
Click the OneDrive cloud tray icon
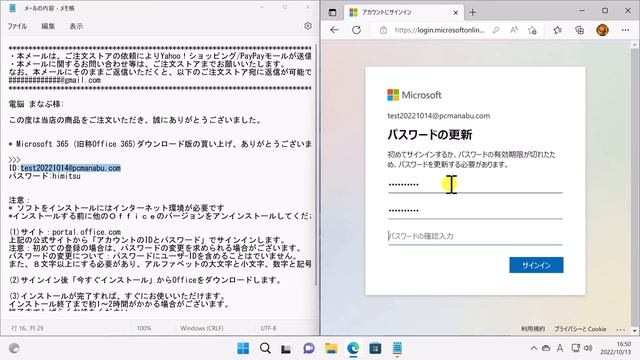[546, 348]
